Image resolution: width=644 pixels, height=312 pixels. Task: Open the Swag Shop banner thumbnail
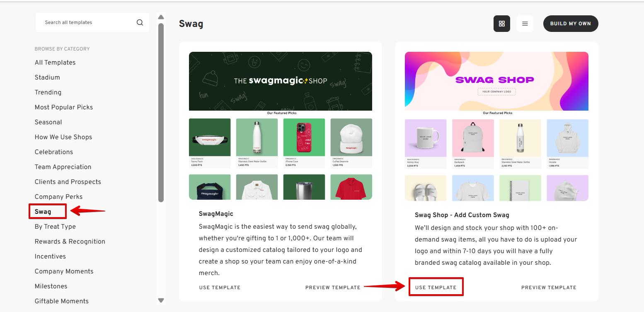click(x=496, y=81)
